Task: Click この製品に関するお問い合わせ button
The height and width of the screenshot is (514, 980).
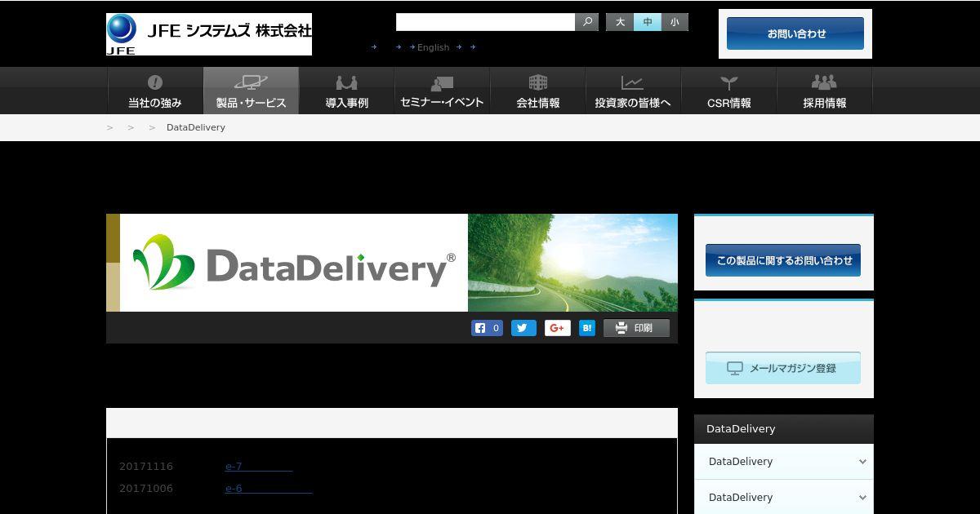Action: (x=783, y=260)
